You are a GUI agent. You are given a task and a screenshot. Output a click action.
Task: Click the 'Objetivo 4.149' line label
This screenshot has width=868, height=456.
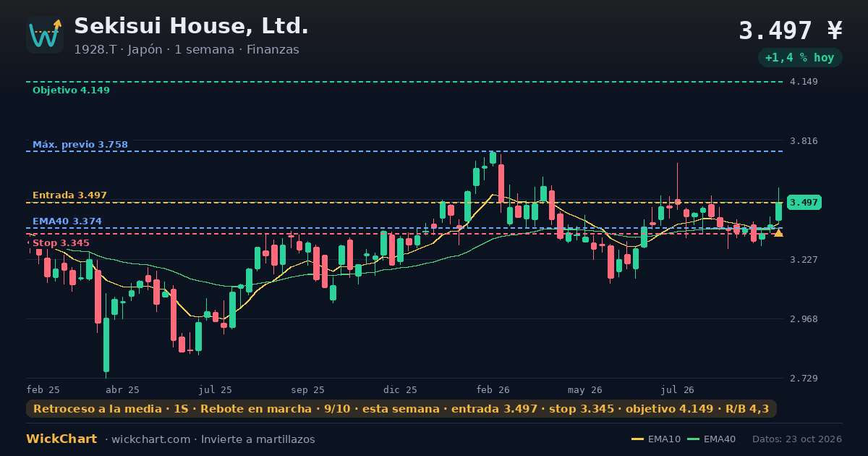(71, 90)
